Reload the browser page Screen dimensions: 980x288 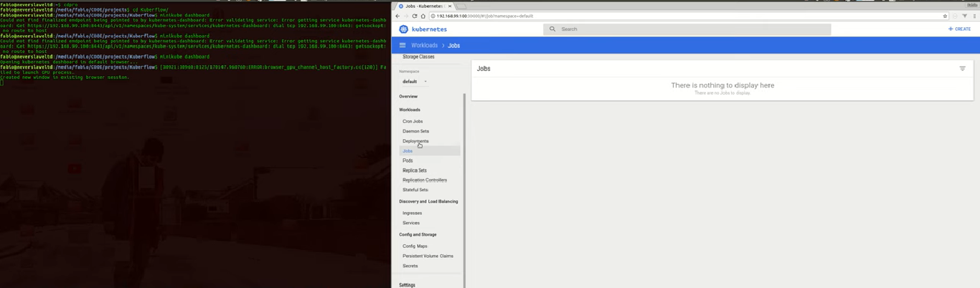(415, 16)
